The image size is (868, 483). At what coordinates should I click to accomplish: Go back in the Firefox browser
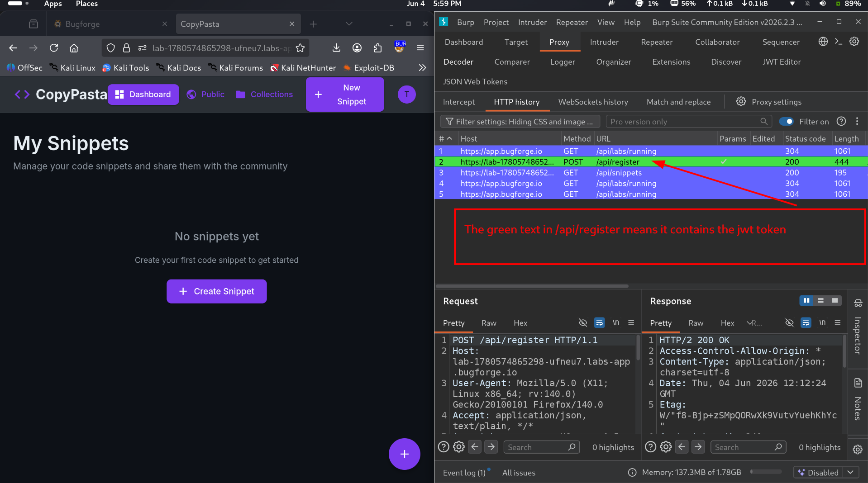pyautogui.click(x=13, y=48)
